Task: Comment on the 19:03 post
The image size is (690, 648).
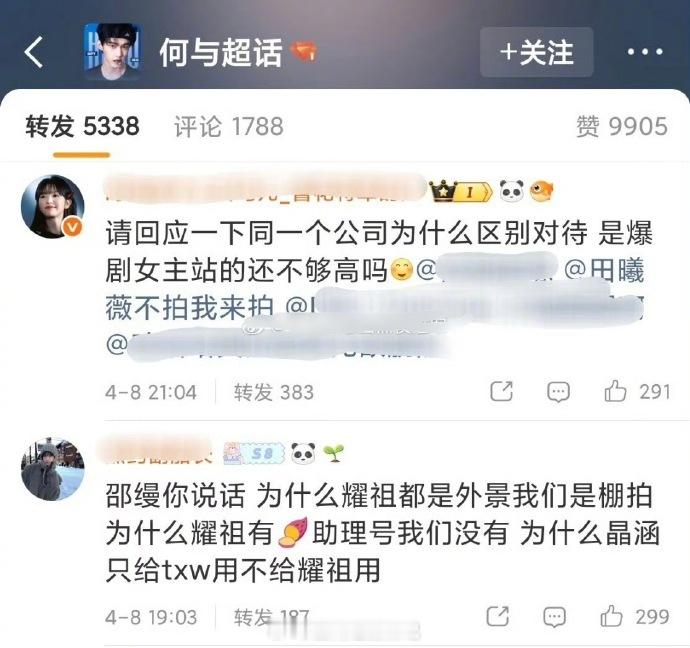Action: [554, 617]
